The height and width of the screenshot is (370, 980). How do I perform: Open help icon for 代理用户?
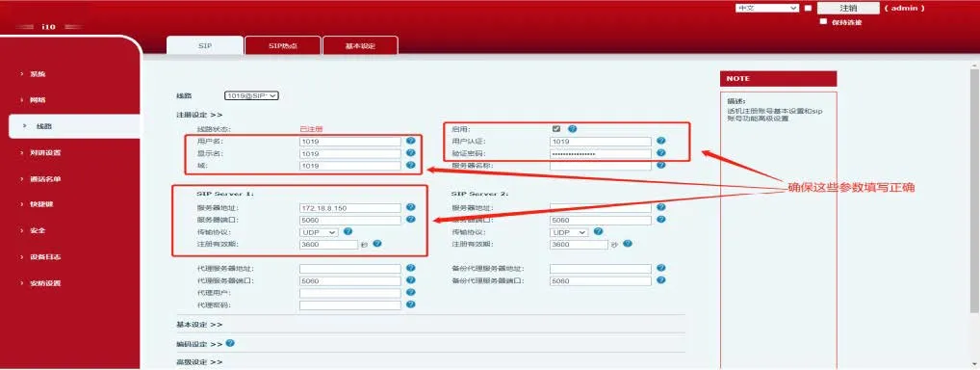411,292
